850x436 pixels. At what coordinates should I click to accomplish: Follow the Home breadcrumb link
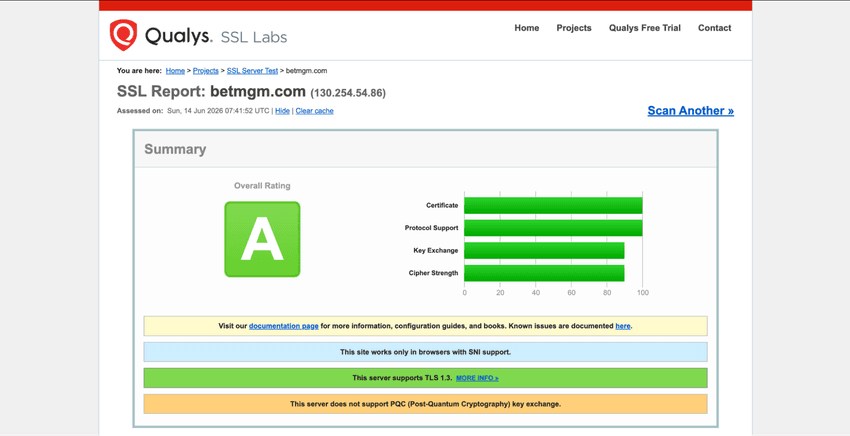(175, 70)
